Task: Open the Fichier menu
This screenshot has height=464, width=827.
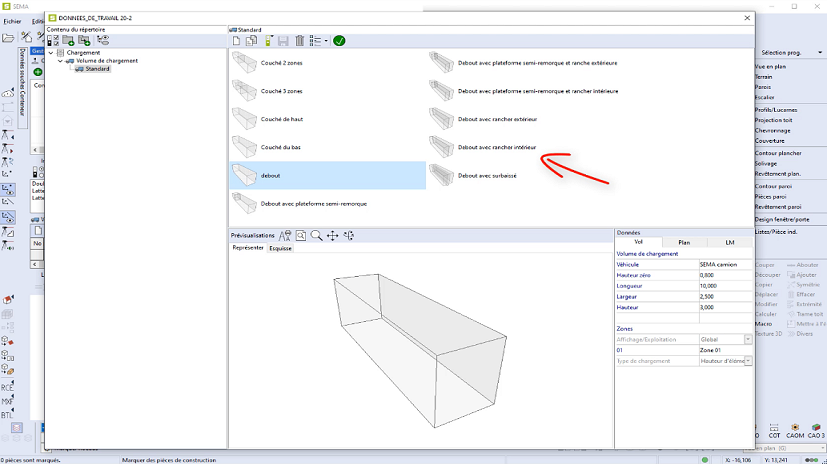Action: pyautogui.click(x=12, y=21)
